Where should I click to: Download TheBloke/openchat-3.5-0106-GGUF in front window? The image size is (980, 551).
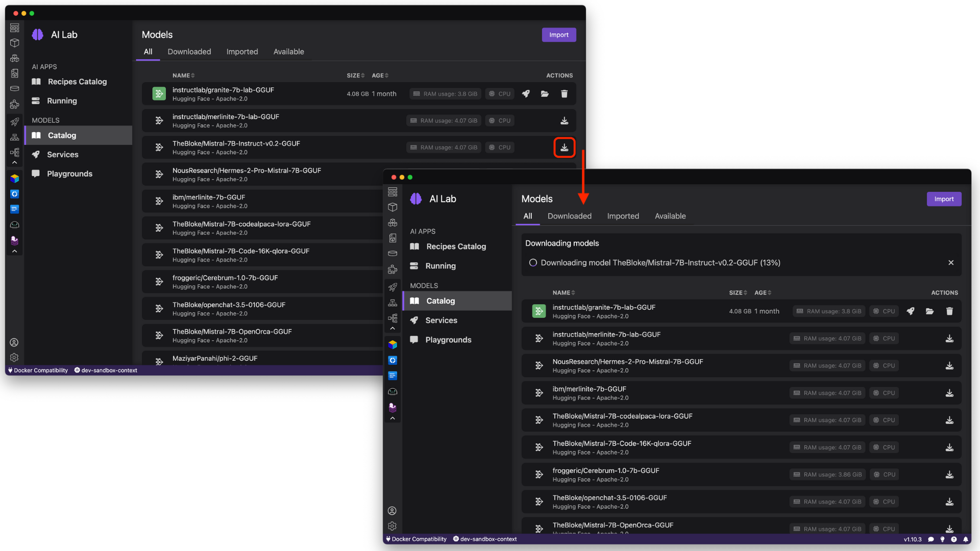pos(949,502)
